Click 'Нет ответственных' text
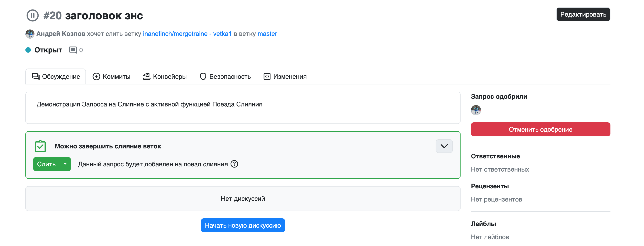The image size is (644, 246). (x=500, y=170)
